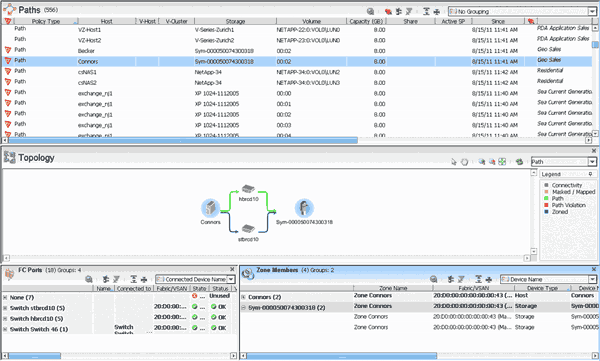
Task: Expand the Connors (2) zone members group
Action: (x=243, y=297)
